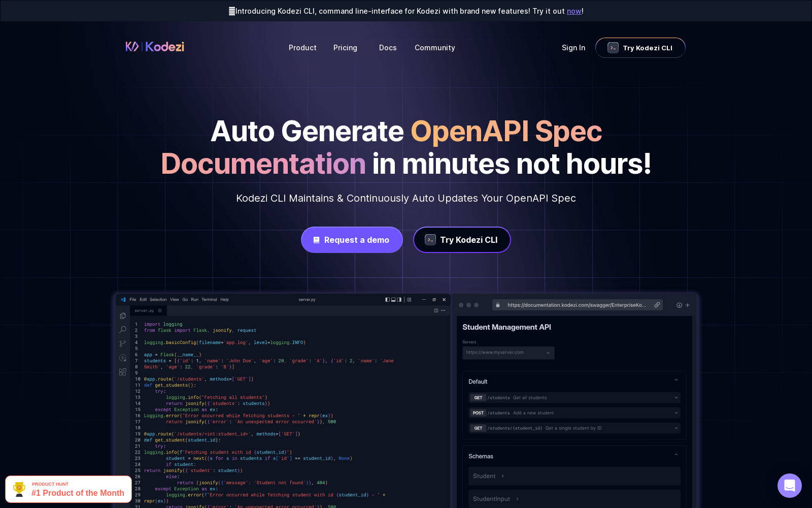Open the Go menu in VS Code

click(185, 300)
